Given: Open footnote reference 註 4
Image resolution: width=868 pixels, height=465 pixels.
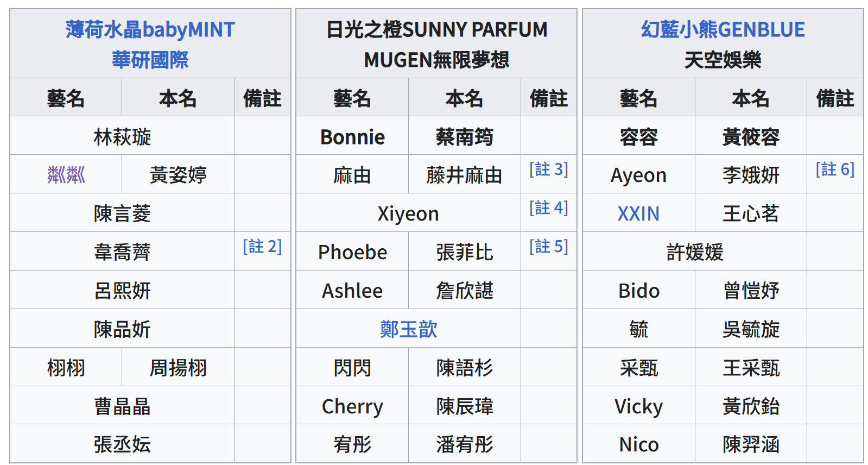Looking at the screenshot, I should click(549, 208).
